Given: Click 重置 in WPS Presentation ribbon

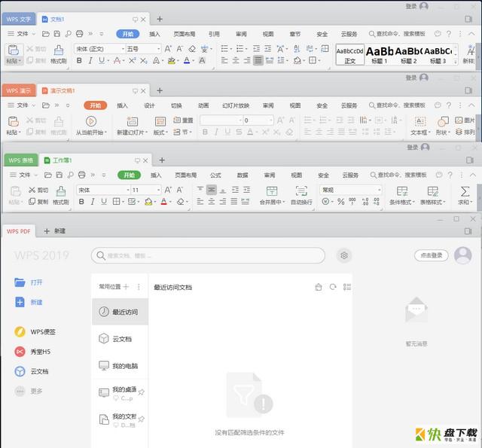Looking at the screenshot, I should pos(183,120).
